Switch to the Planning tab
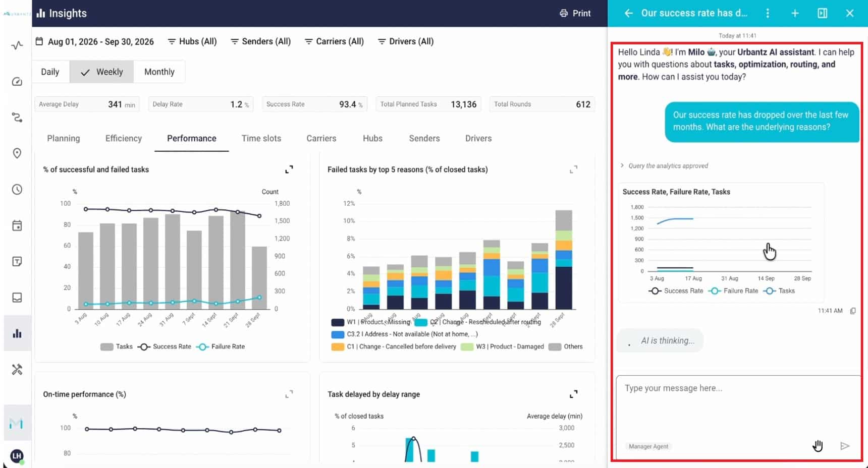Viewport: 868px width, 468px height. pyautogui.click(x=64, y=138)
